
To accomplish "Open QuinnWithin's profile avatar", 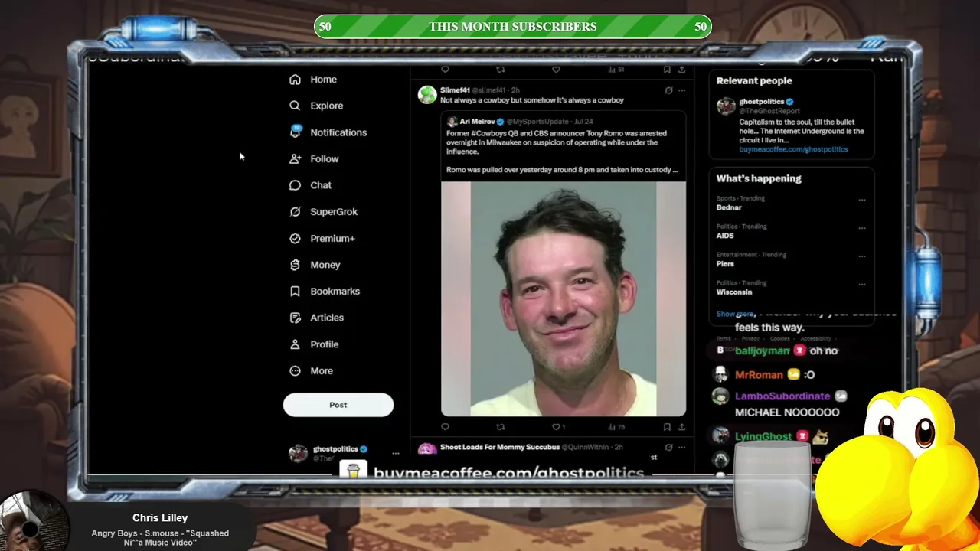I will pos(427,450).
